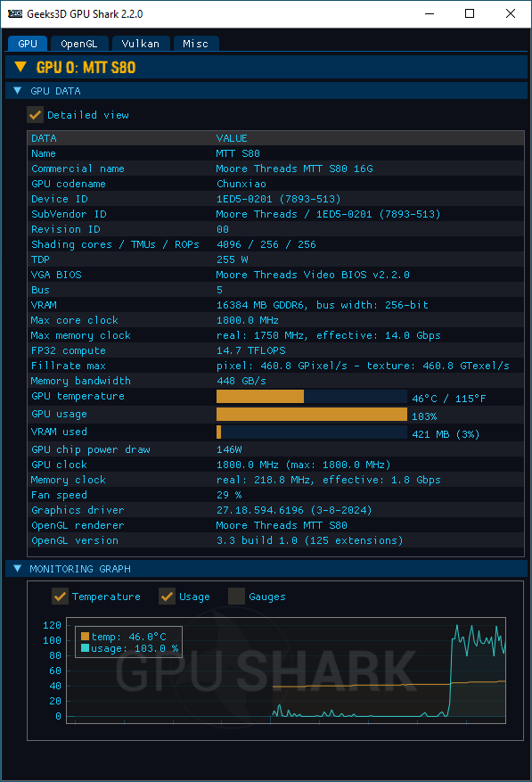532x782 pixels.
Task: Click the Max core clock value '1800.0 MHz'
Action: pos(248,320)
